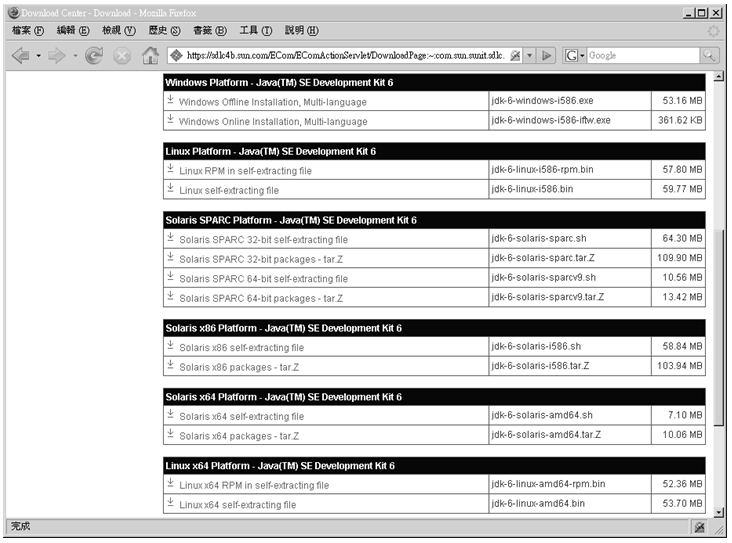This screenshot has height=543, width=732.
Task: Click download arrow icon beside Solaris SPARC 64-bit packages
Action: click(170, 296)
